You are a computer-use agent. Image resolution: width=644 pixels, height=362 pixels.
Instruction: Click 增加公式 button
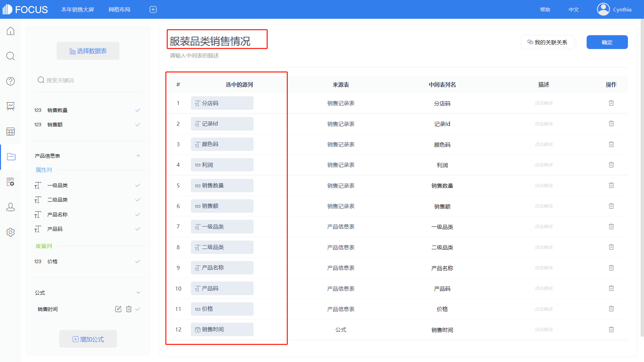click(x=88, y=339)
